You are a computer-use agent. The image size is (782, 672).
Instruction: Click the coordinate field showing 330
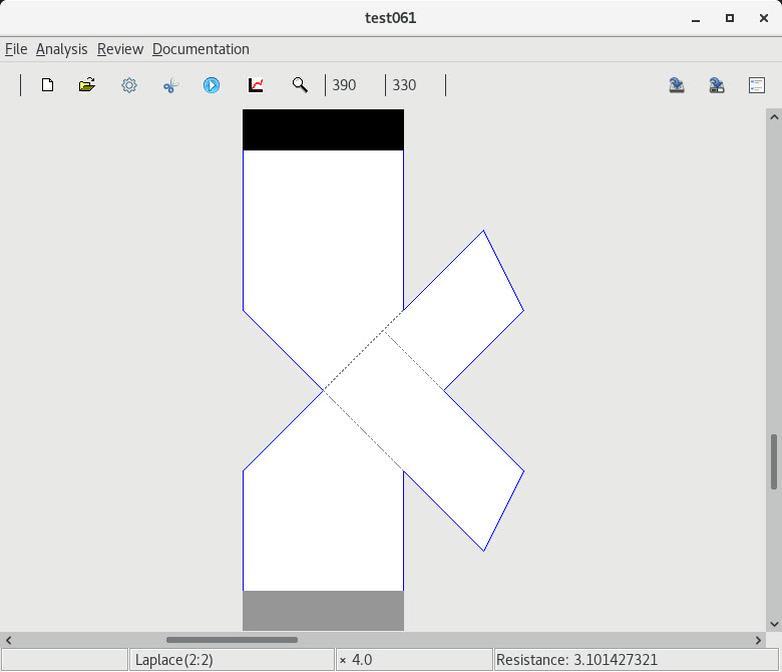tap(414, 85)
